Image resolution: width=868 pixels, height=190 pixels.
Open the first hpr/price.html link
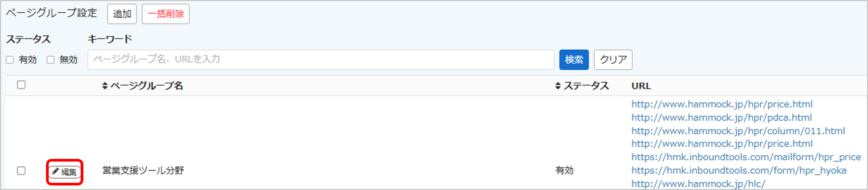722,104
